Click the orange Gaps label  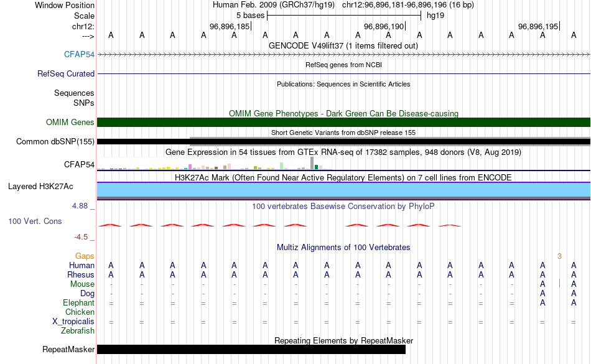pyautogui.click(x=85, y=256)
